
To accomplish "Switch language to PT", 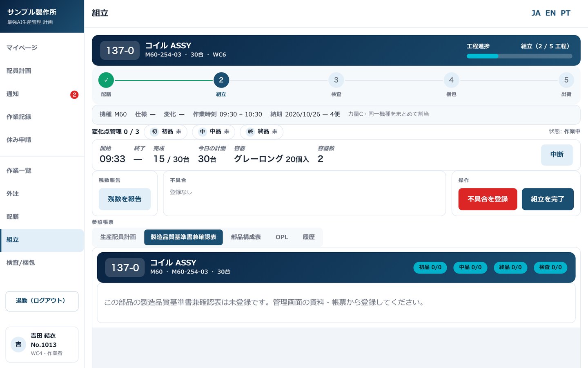I will [566, 13].
